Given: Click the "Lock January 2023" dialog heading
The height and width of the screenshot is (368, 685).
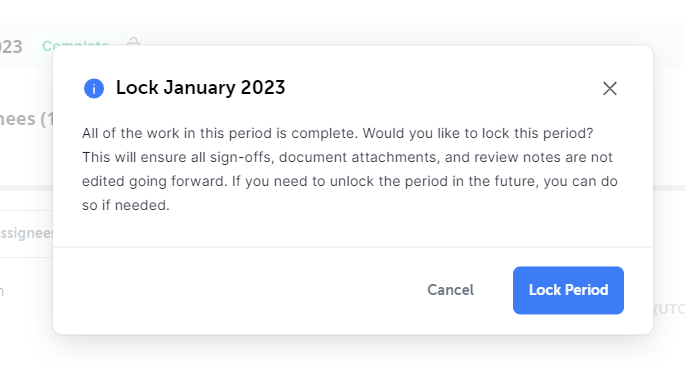Looking at the screenshot, I should pyautogui.click(x=200, y=87).
